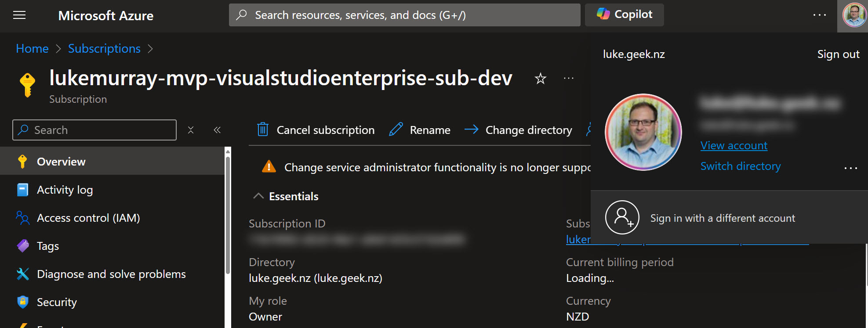
Task: Click Change directory in the toolbar
Action: (x=518, y=130)
